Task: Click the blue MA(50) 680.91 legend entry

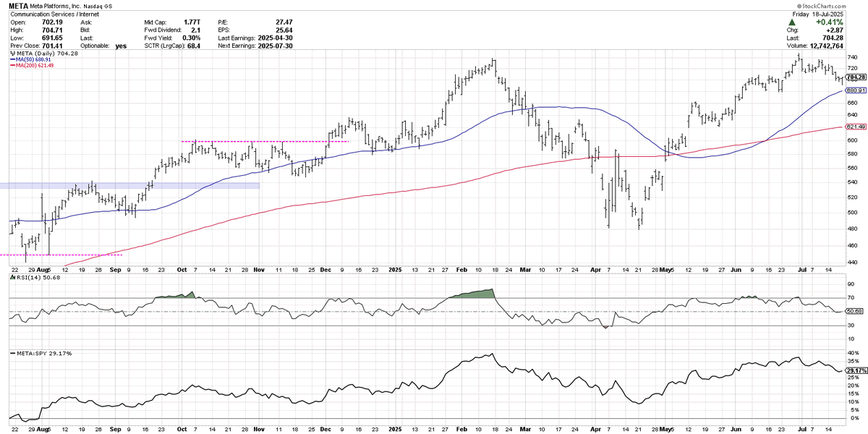Action: pos(30,60)
